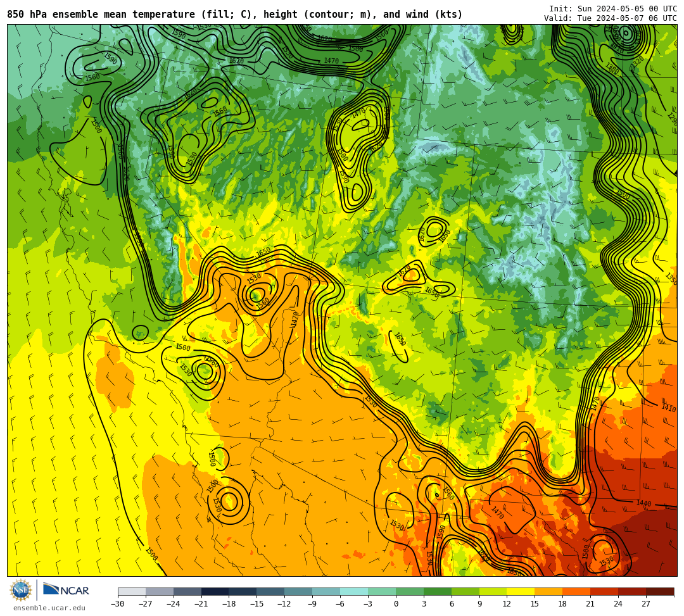
Task: Pick the aqua -6 to -3 colorbar swatch
Action: (354, 591)
